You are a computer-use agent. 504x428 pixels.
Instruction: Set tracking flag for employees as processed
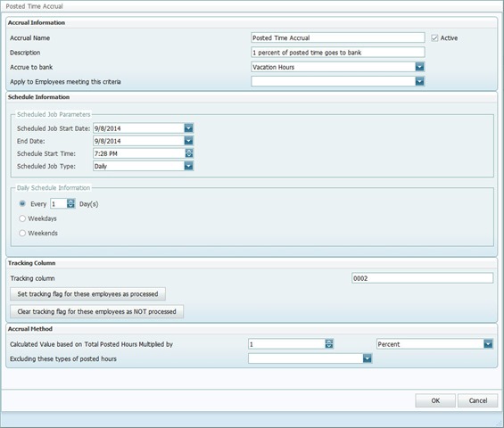pyautogui.click(x=87, y=294)
